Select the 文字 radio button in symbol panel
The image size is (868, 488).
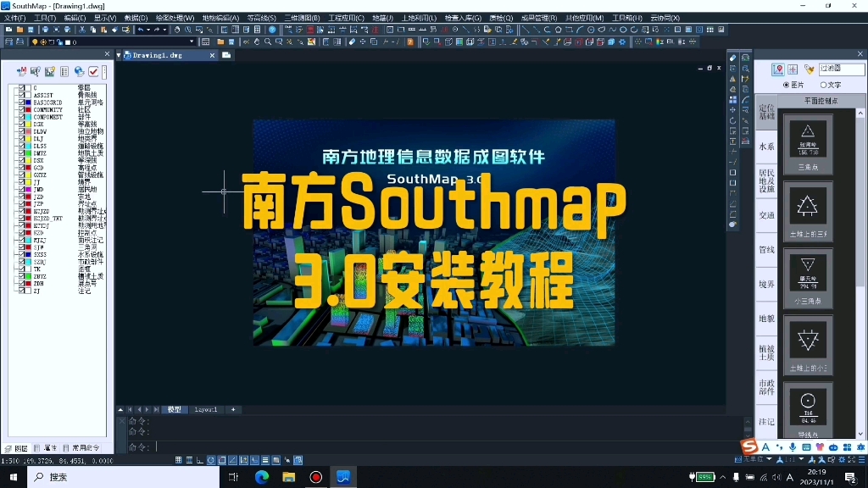[824, 85]
